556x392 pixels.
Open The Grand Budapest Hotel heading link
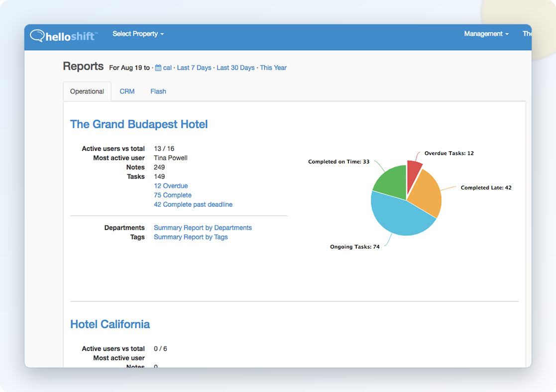coord(139,124)
